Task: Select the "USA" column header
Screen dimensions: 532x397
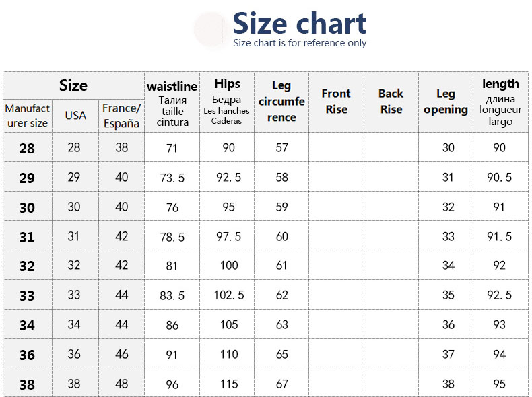Action: (75, 116)
